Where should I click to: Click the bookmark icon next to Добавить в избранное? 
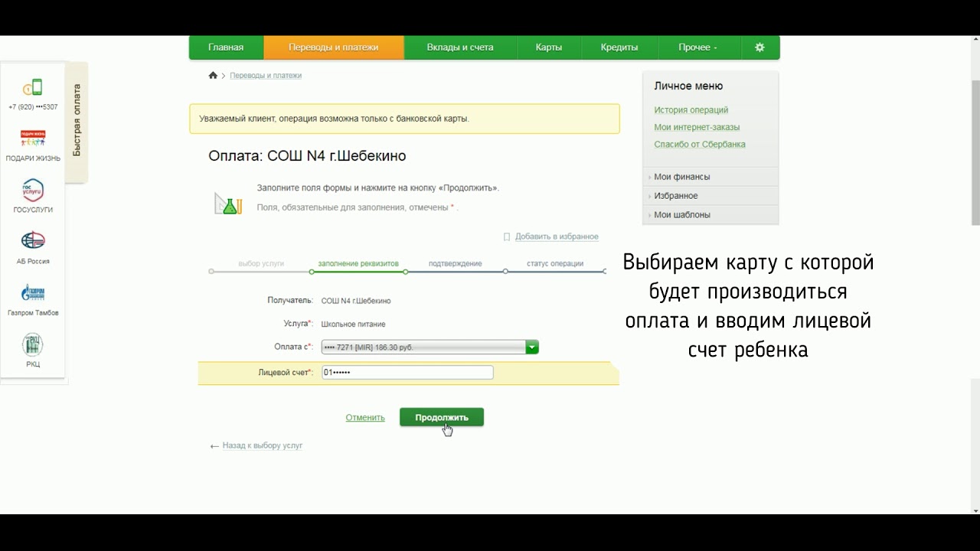(x=507, y=236)
